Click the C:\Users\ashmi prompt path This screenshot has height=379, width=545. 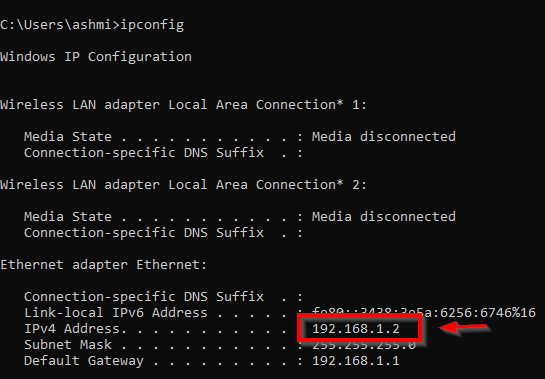(x=56, y=25)
